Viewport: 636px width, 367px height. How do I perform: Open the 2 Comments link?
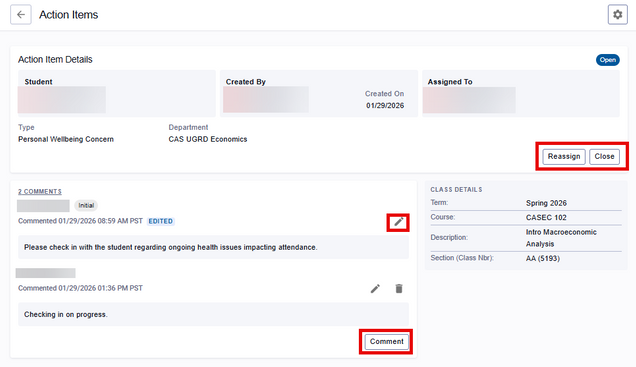click(40, 191)
